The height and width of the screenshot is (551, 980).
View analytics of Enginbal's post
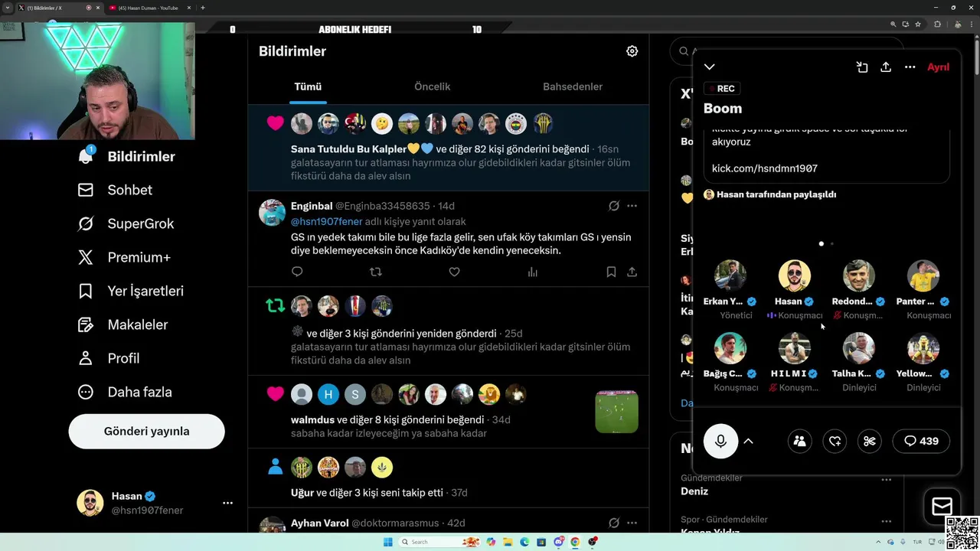click(533, 272)
